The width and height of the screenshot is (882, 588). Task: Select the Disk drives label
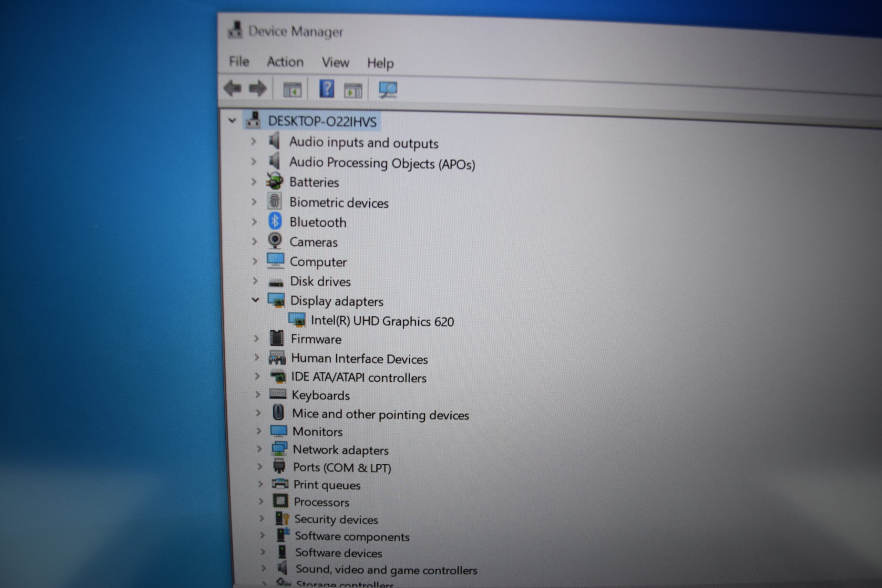(320, 282)
